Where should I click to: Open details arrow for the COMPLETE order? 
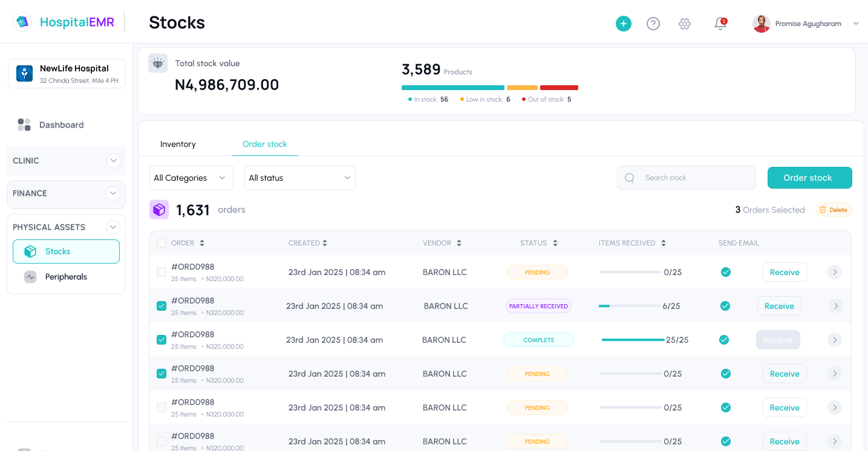click(835, 340)
